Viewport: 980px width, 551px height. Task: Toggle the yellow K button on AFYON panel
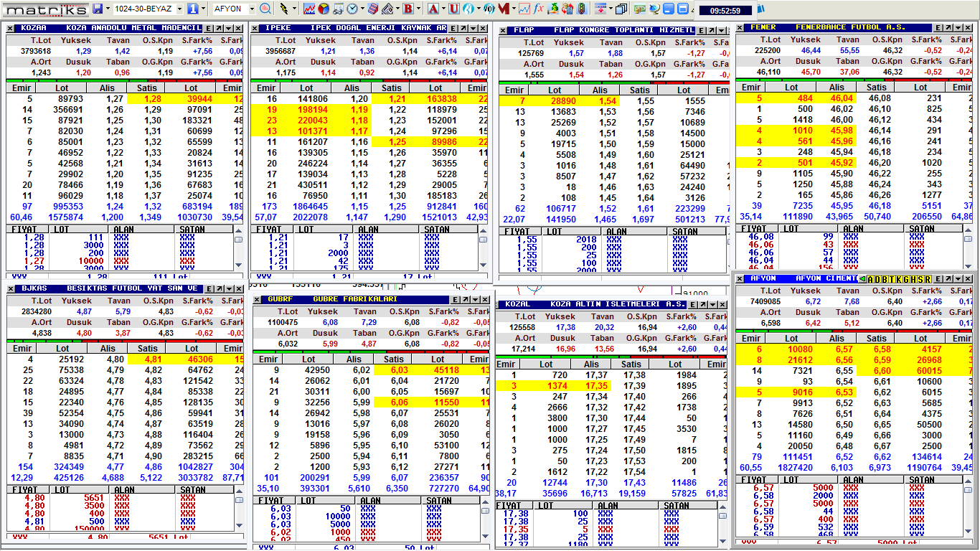pyautogui.click(x=900, y=279)
